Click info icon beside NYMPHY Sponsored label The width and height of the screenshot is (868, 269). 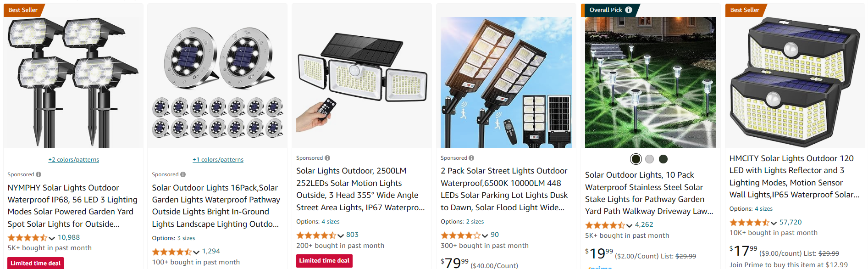point(39,174)
